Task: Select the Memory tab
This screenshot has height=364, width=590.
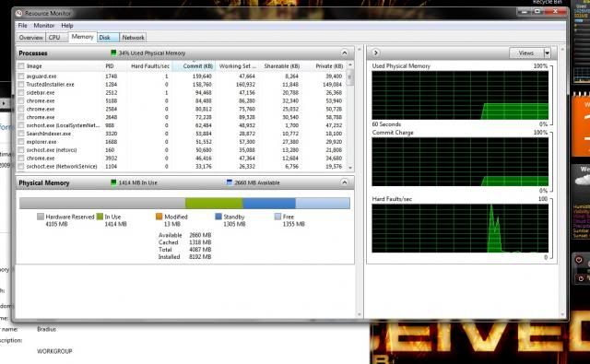Action: tap(82, 37)
